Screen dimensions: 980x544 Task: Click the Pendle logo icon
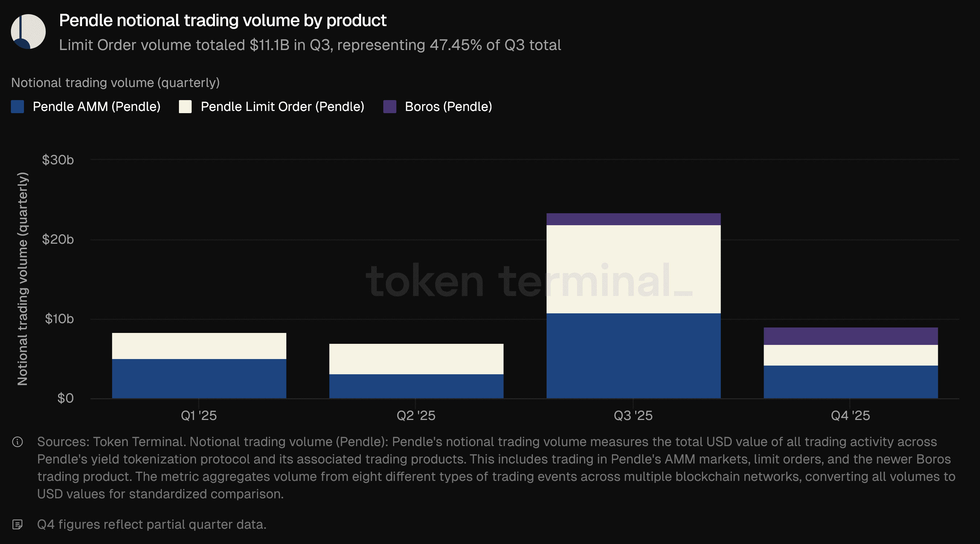click(x=28, y=32)
